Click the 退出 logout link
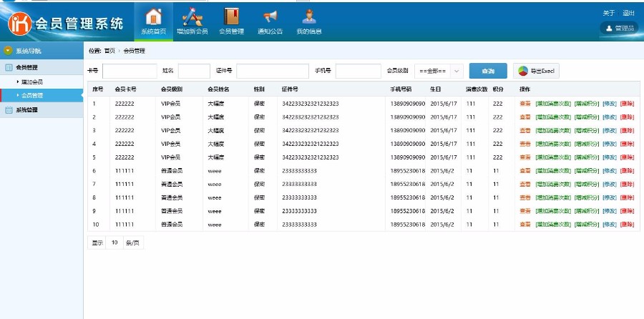The width and height of the screenshot is (644, 319). (628, 13)
